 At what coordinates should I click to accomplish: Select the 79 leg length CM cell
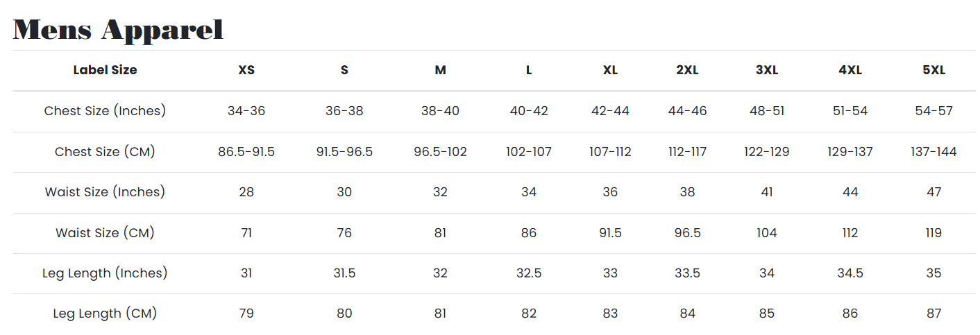tap(246, 313)
